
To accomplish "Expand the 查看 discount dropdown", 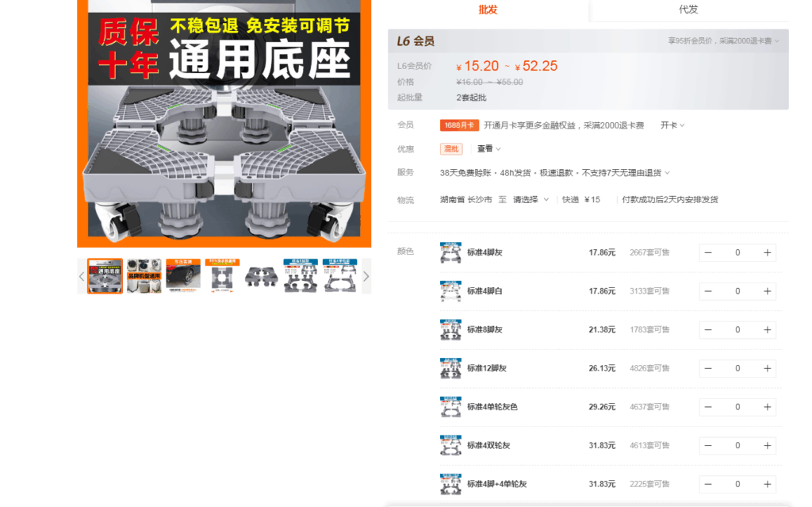I will click(488, 149).
